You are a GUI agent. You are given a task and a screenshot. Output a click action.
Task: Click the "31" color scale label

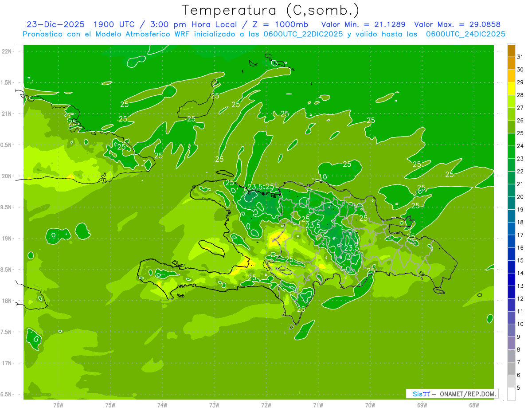[x=520, y=57]
